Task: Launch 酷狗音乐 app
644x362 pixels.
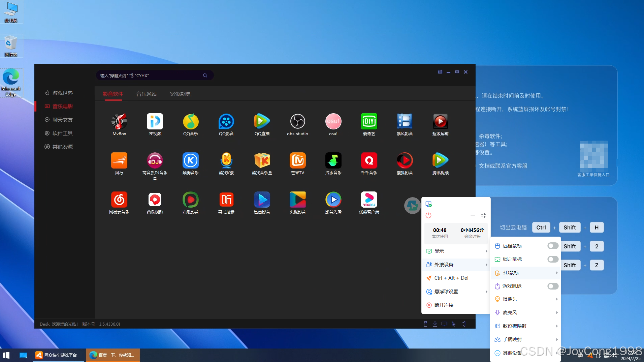Action: [191, 163]
